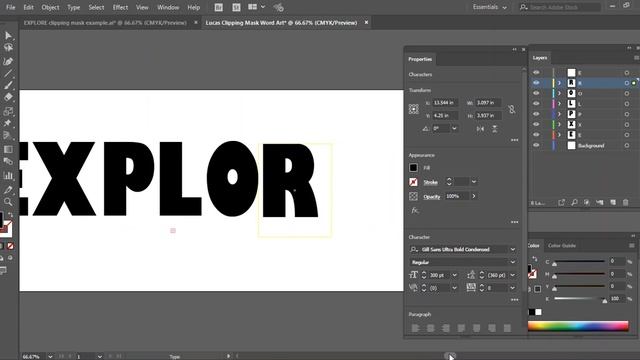The height and width of the screenshot is (360, 640).
Task: Select the Puppet Warp pin tool
Action: (8, 123)
